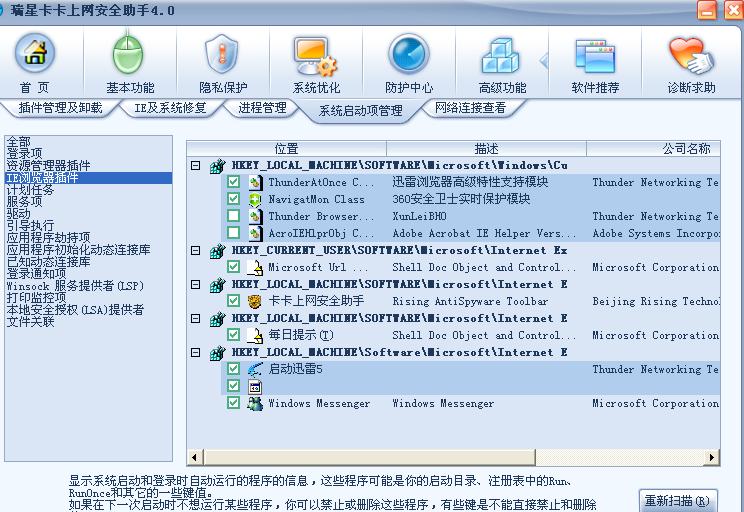Uncheck the 启动迅雷5 checkbox

[233, 369]
